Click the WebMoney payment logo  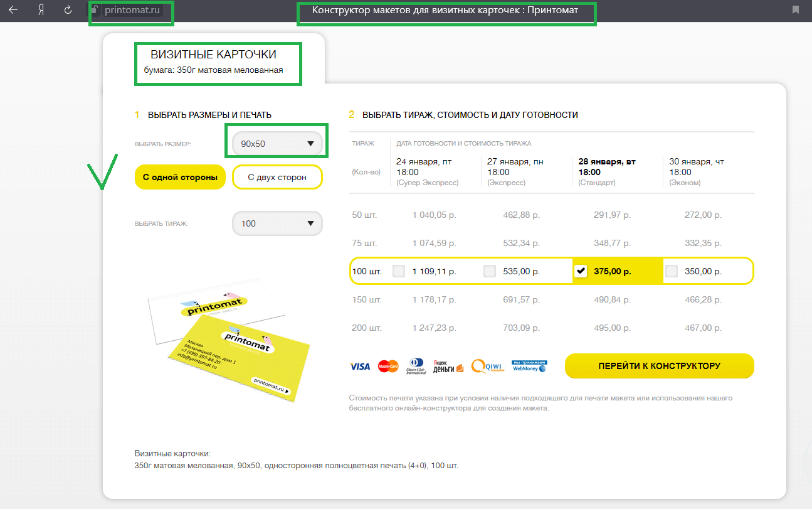pyautogui.click(x=529, y=367)
